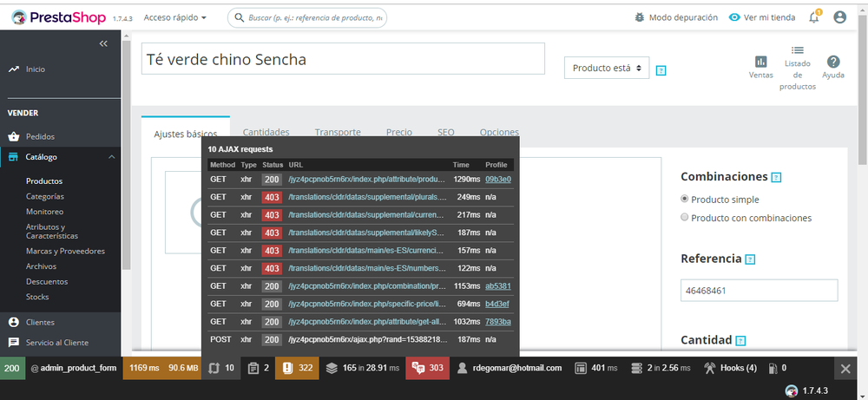Click the combination/pr... AJAX request URL
Image resolution: width=868 pixels, height=400 pixels.
(367, 286)
